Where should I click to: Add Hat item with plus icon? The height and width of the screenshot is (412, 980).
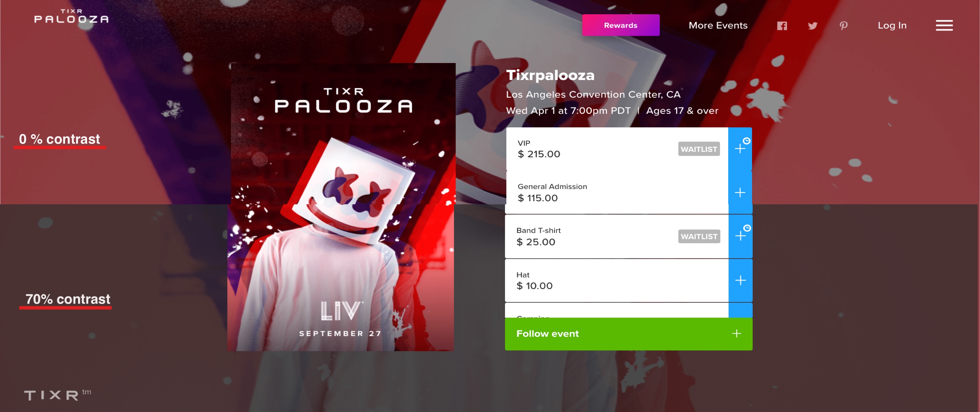pyautogui.click(x=740, y=281)
